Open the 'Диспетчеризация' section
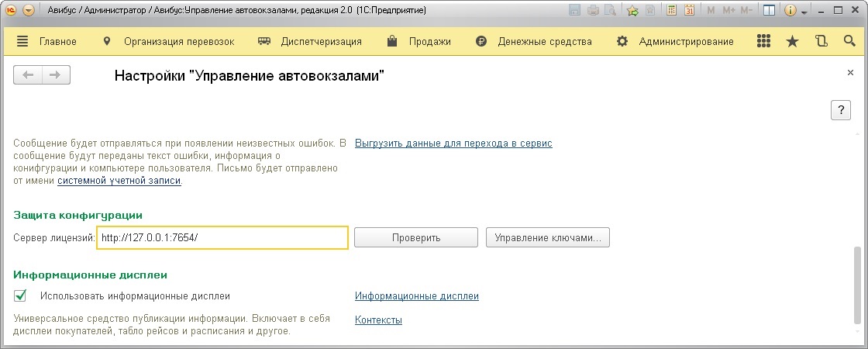The height and width of the screenshot is (349, 868). [310, 42]
